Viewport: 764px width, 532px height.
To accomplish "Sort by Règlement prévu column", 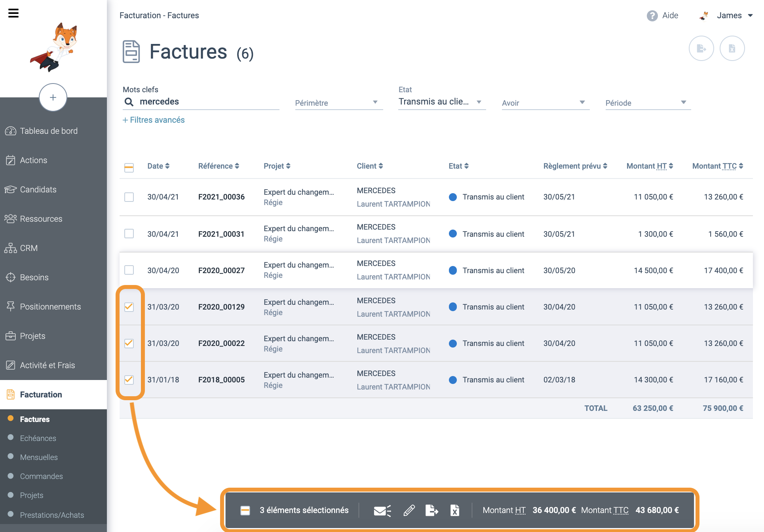I will [x=575, y=166].
